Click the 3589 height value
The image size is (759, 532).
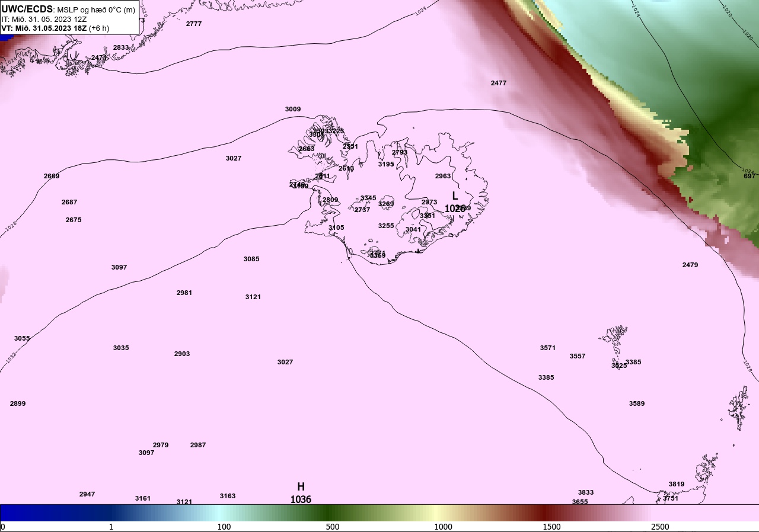[x=637, y=403]
